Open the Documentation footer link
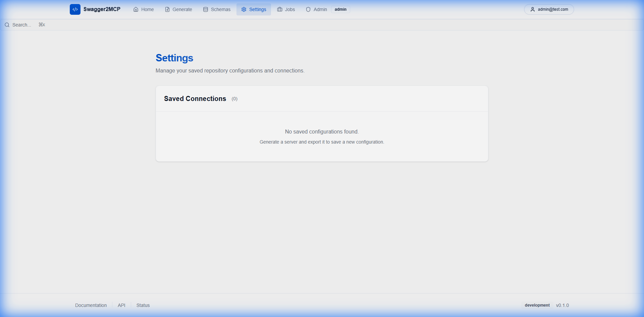Screen dimensions: 644x317 coord(91,305)
